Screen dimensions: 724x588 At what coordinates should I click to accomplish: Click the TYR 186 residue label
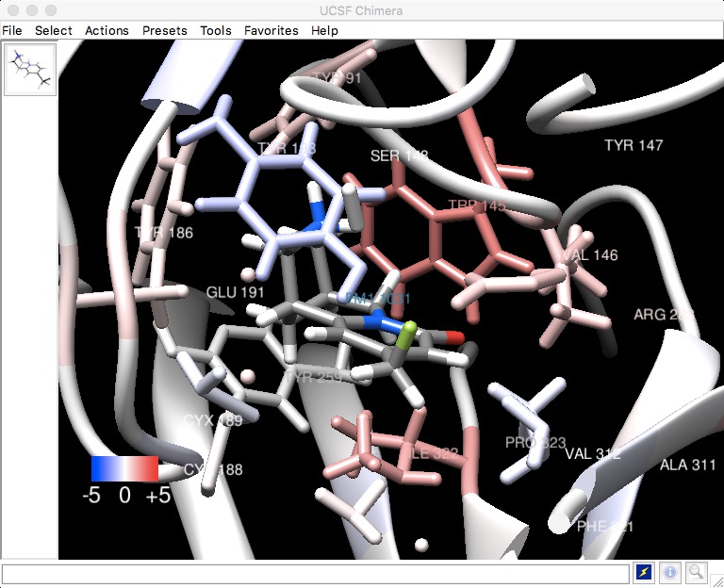click(x=163, y=232)
